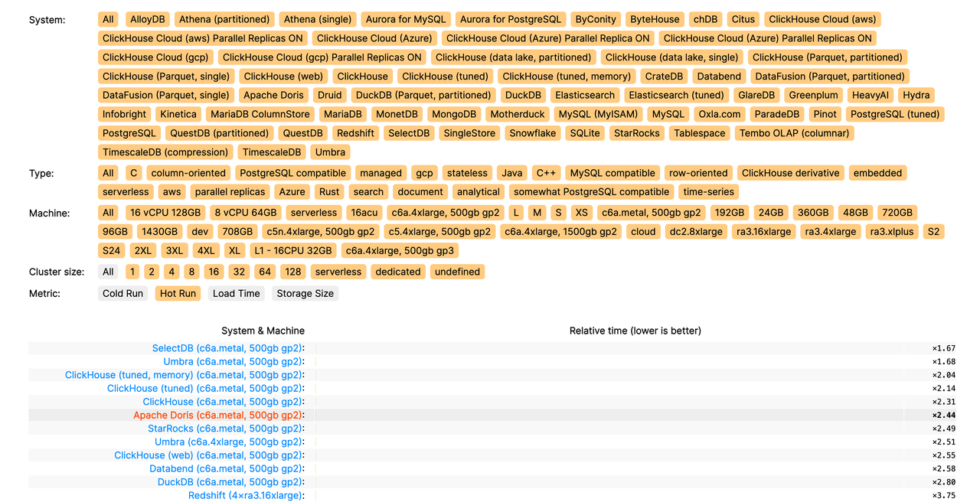Screen dimensions: 980x502
Task: Toggle the DuckDB system filter
Action: (524, 96)
